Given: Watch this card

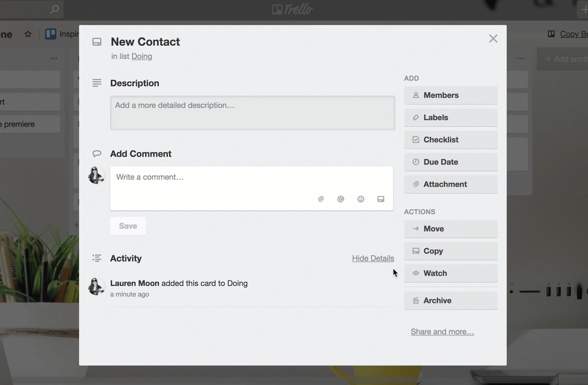Looking at the screenshot, I should (450, 273).
